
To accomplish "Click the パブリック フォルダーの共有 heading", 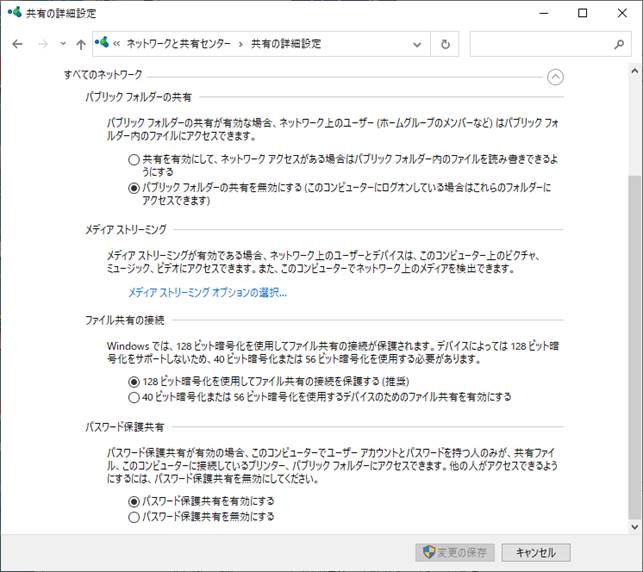I will pyautogui.click(x=139, y=97).
